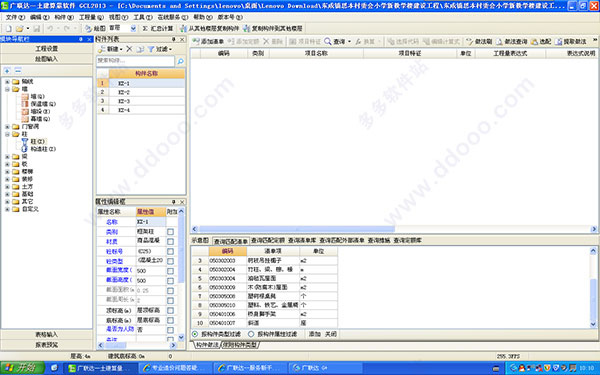This screenshot has width=600, height=375.
Task: Click the 表格输入 navigator button
Action: (47, 335)
